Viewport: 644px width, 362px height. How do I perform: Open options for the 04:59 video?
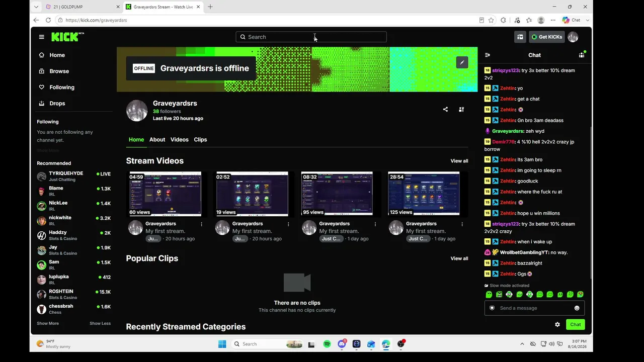point(202,224)
